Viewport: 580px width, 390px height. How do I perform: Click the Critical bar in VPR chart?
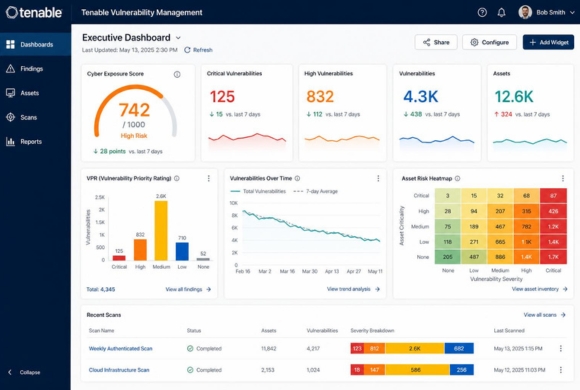(119, 258)
